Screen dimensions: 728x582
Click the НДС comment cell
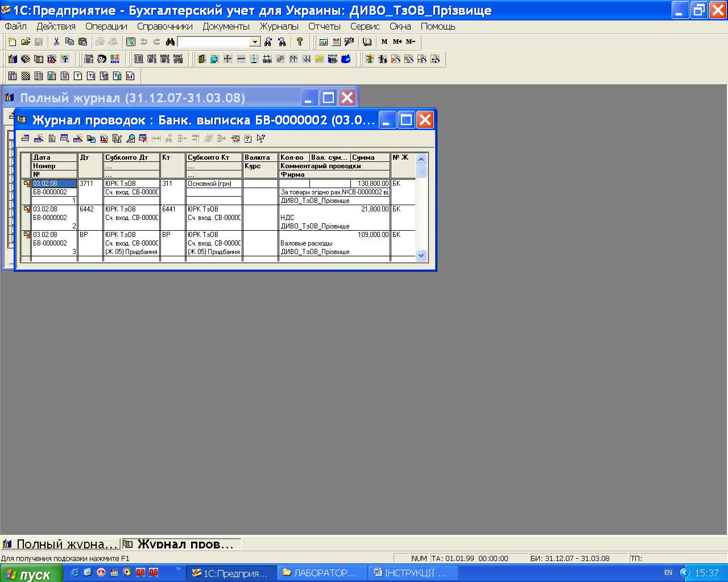pyautogui.click(x=334, y=218)
